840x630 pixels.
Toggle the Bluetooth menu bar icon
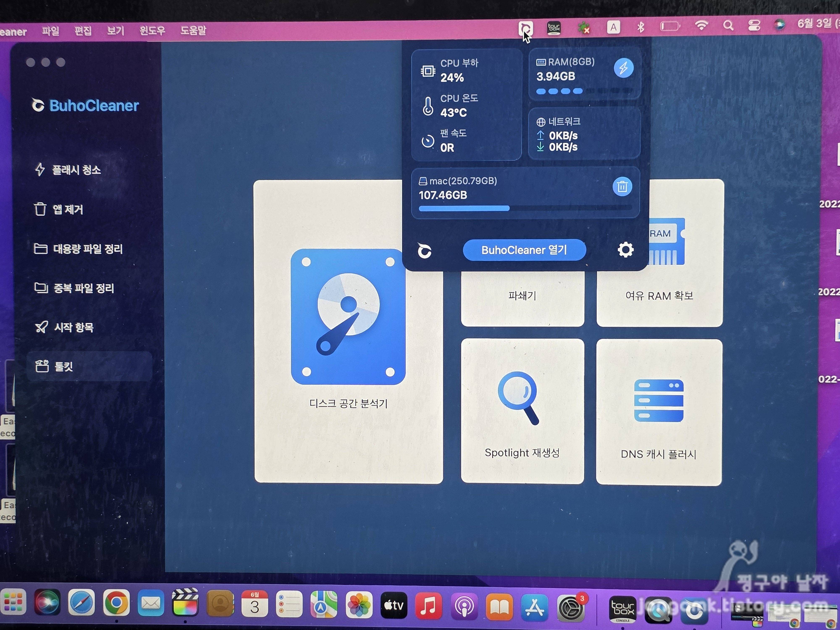point(641,27)
